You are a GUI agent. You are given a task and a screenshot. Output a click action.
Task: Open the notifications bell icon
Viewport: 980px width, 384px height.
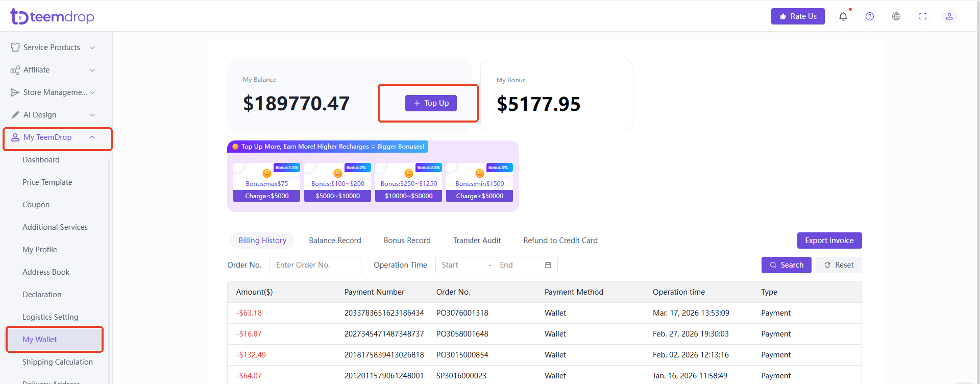[x=843, y=16]
